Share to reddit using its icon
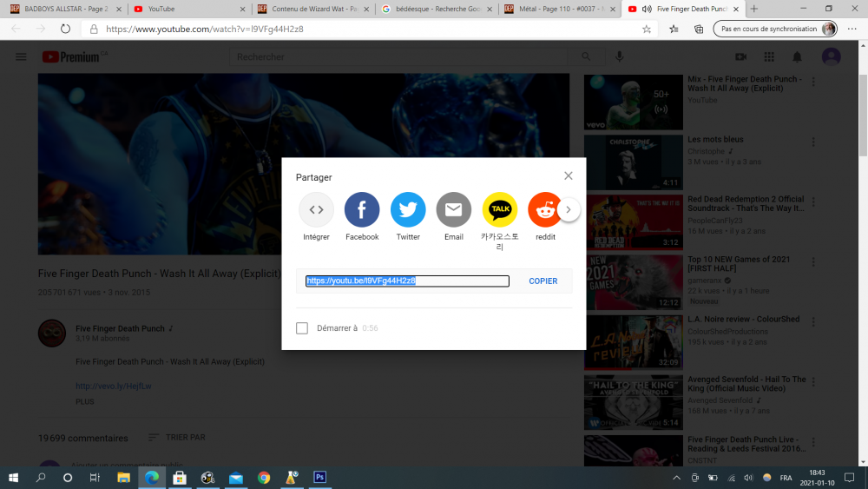This screenshot has height=489, width=868. pos(545,209)
